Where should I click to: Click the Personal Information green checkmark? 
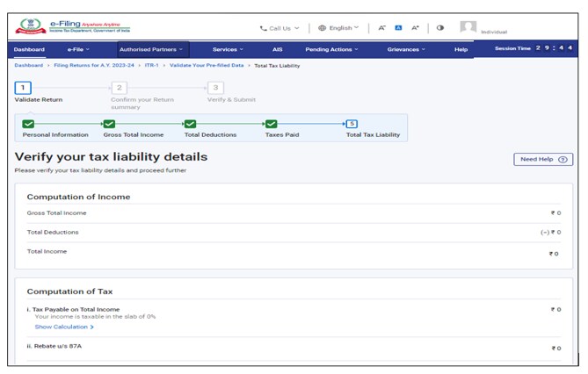(28, 125)
